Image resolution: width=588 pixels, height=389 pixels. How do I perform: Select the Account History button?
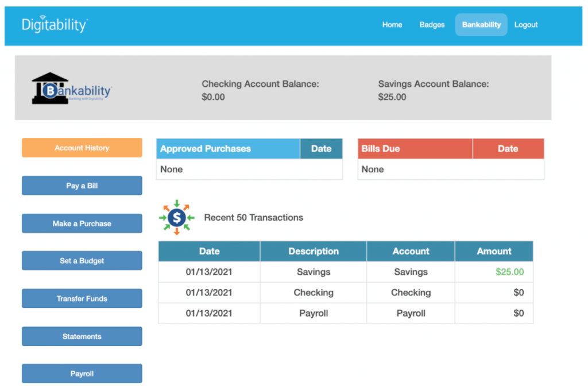pos(82,148)
